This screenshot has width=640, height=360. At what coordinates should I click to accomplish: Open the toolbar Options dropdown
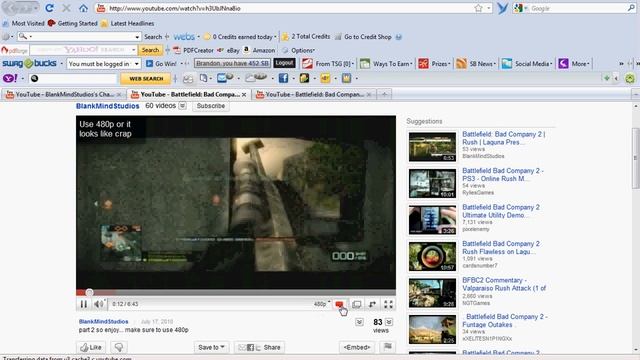click(298, 50)
